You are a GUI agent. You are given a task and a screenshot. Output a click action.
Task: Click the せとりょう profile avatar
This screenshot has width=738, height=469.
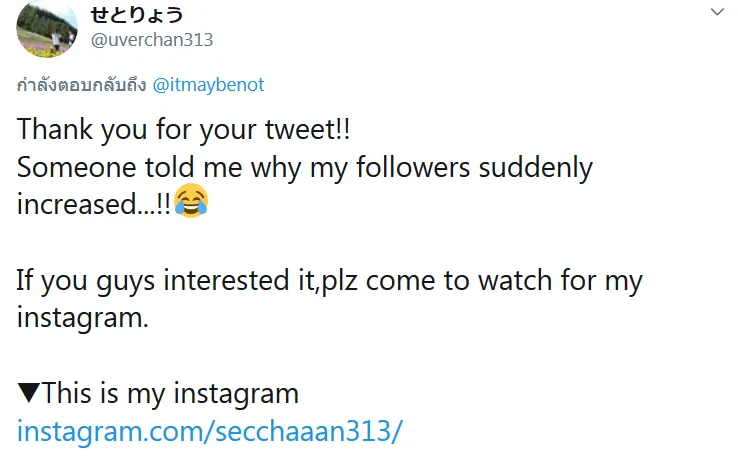click(x=47, y=28)
